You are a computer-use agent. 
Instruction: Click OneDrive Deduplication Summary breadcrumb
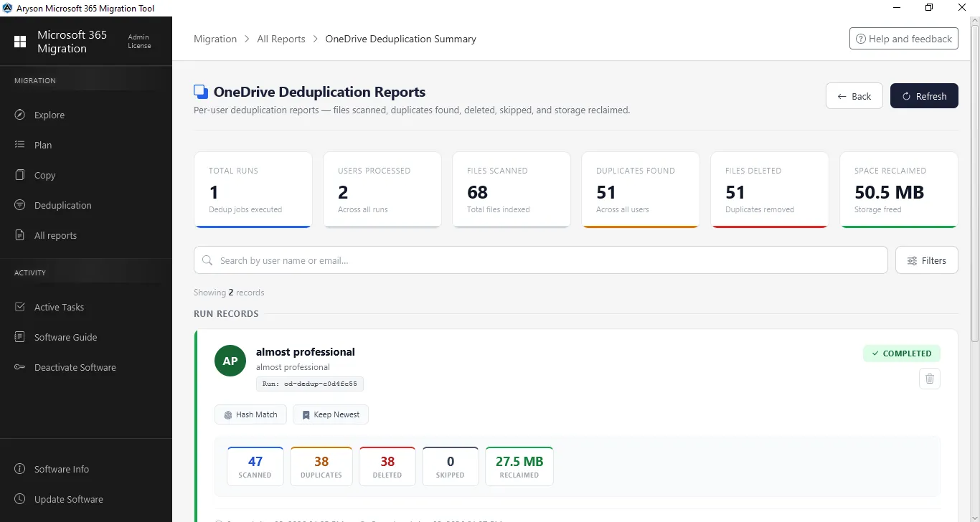[401, 39]
